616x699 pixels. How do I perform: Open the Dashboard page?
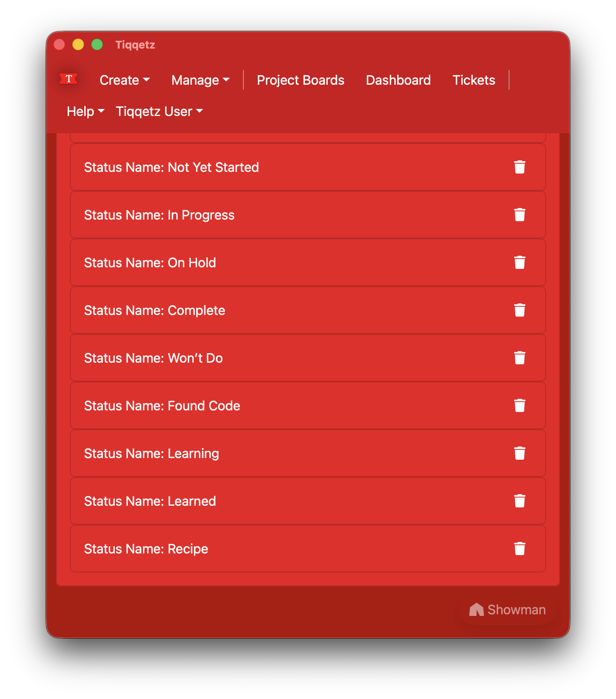pyautogui.click(x=398, y=80)
